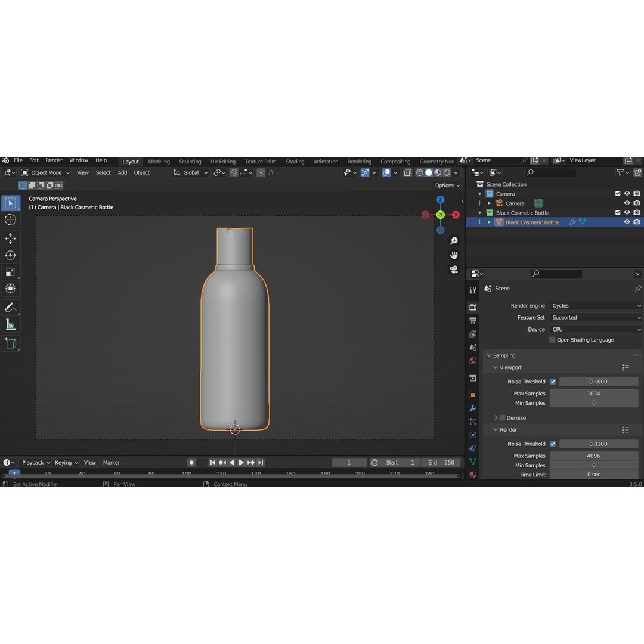The width and height of the screenshot is (644, 644).
Task: Open the File menu
Action: click(x=18, y=160)
